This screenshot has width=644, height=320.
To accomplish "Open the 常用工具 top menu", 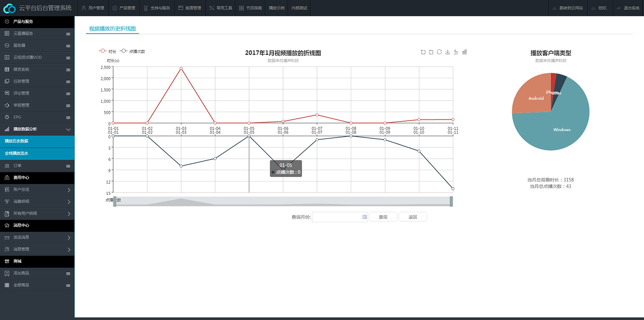I will [x=220, y=8].
